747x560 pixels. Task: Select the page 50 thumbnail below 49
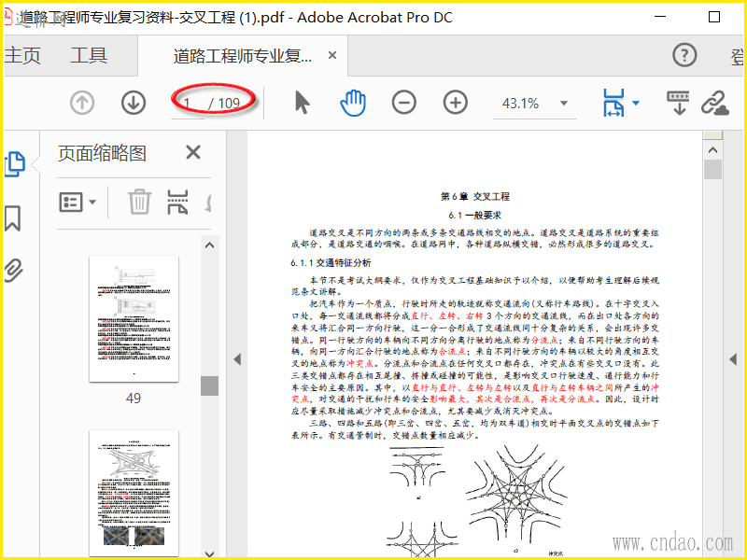coord(134,493)
